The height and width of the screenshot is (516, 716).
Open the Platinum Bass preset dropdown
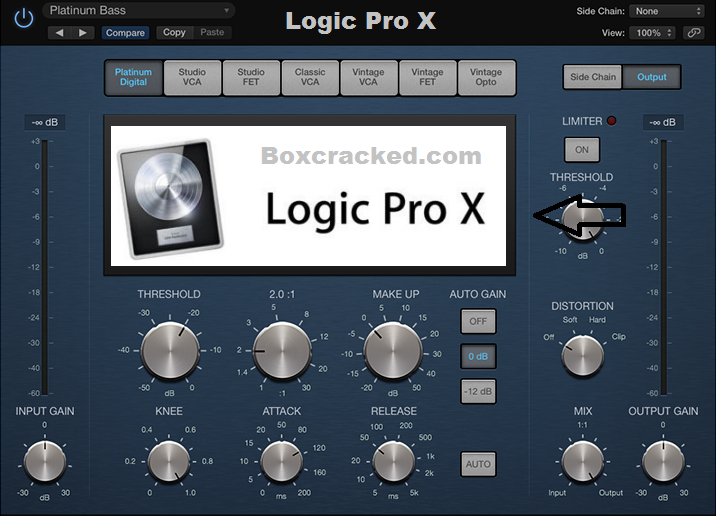click(x=139, y=11)
